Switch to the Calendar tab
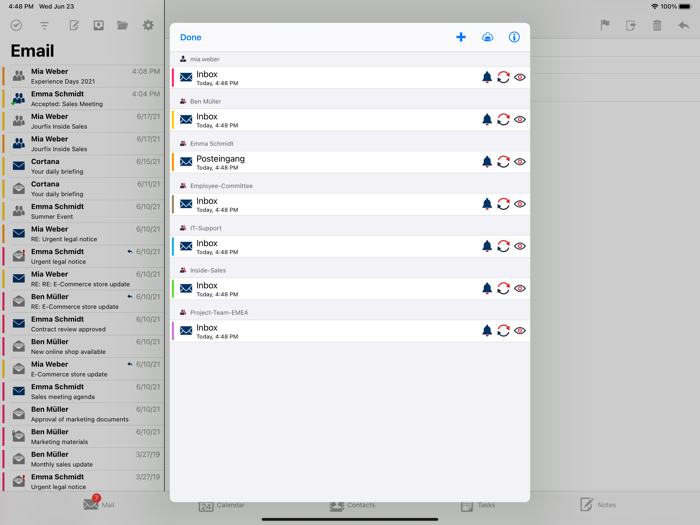 tap(222, 505)
